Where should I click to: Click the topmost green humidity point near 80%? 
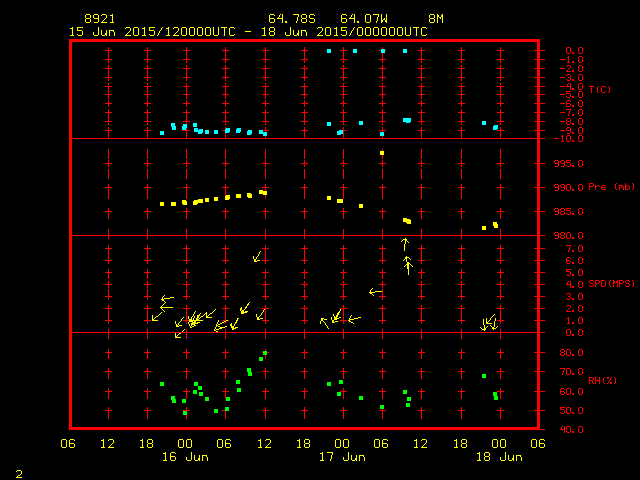click(265, 353)
